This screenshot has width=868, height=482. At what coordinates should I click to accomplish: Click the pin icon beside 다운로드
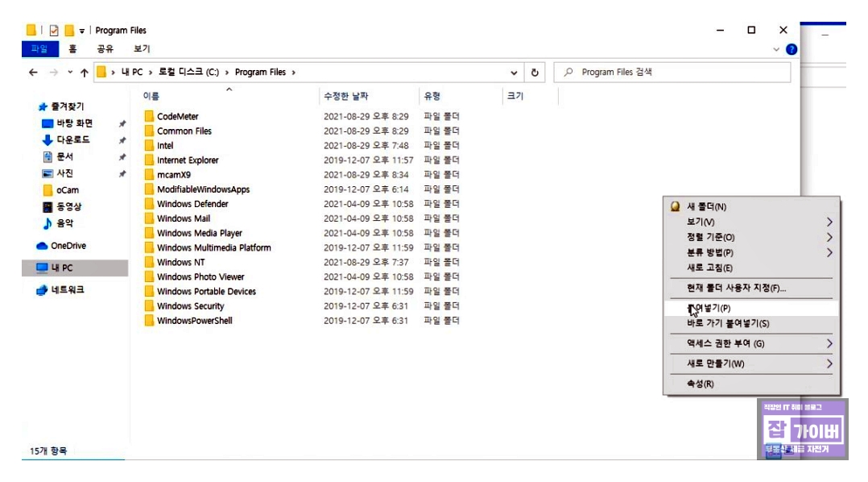122,140
